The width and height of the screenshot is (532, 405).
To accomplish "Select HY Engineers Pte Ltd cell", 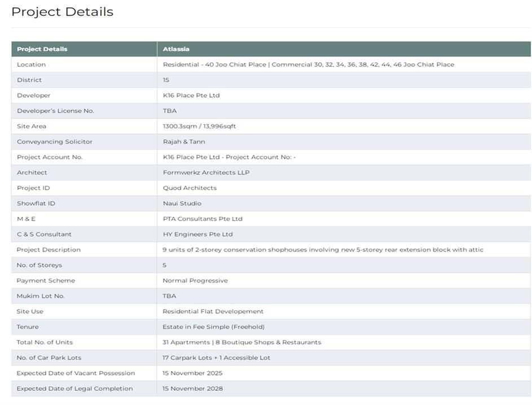I will coord(197,234).
